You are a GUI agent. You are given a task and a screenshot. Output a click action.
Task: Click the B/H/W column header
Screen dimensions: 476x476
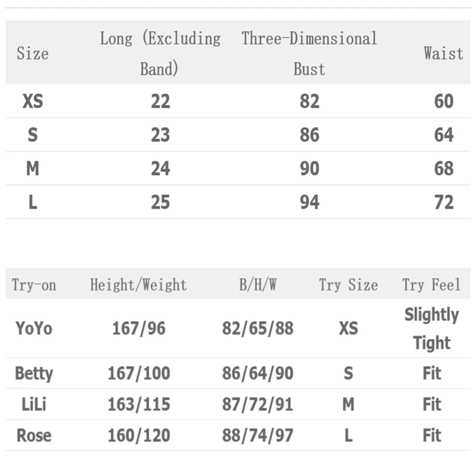(x=258, y=285)
